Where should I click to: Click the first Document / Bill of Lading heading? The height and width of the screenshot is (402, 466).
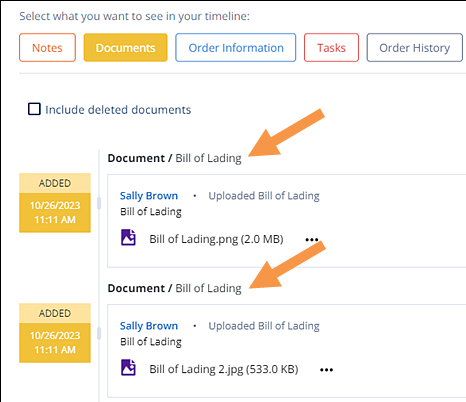pyautogui.click(x=174, y=158)
